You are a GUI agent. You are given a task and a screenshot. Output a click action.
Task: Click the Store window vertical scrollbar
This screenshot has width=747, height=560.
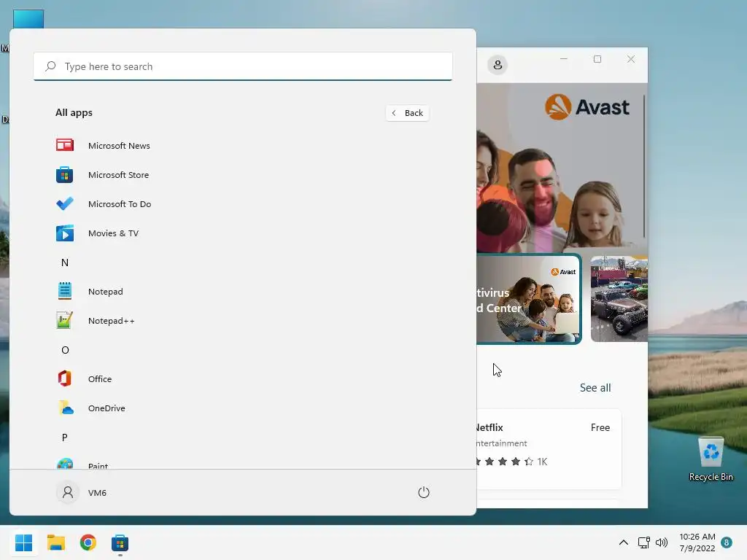(644, 166)
